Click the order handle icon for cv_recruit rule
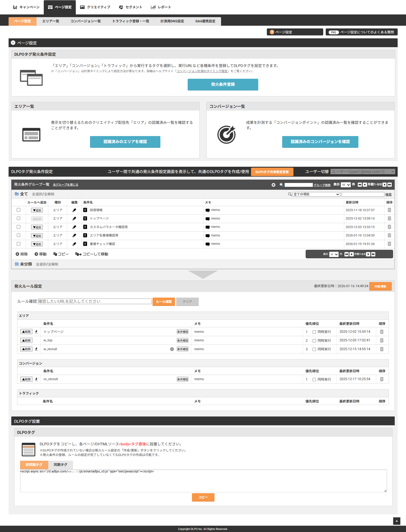This screenshot has height=532, width=406. (382, 379)
